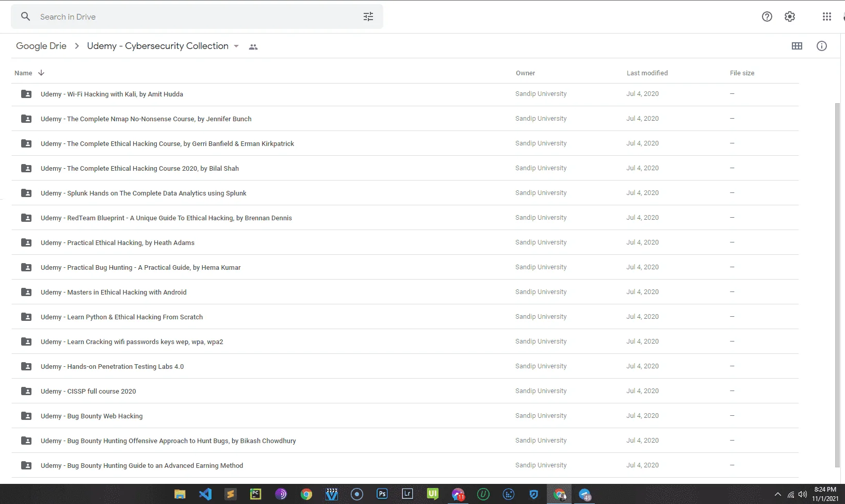Image resolution: width=845 pixels, height=504 pixels.
Task: Click folder icon of Masters in Ethical Hacking with Android
Action: pyautogui.click(x=26, y=292)
